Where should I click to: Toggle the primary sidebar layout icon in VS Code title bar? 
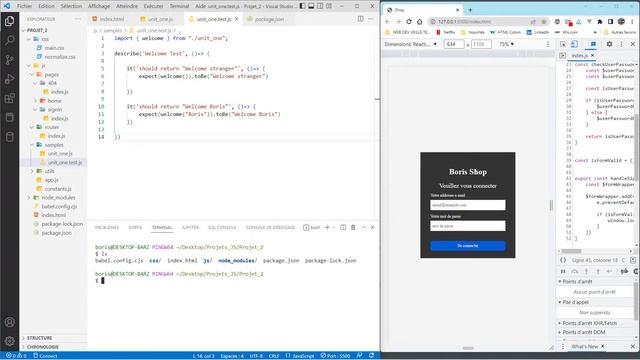[302, 6]
